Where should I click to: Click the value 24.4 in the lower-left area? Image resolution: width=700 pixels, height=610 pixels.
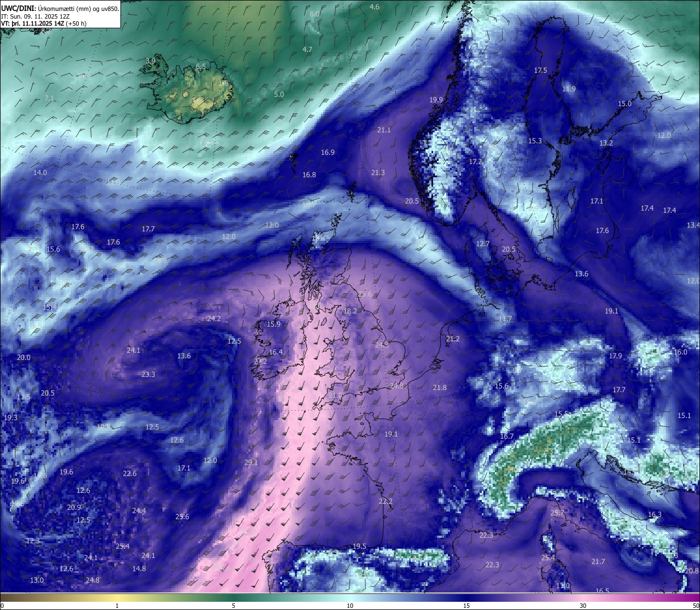coord(139,510)
